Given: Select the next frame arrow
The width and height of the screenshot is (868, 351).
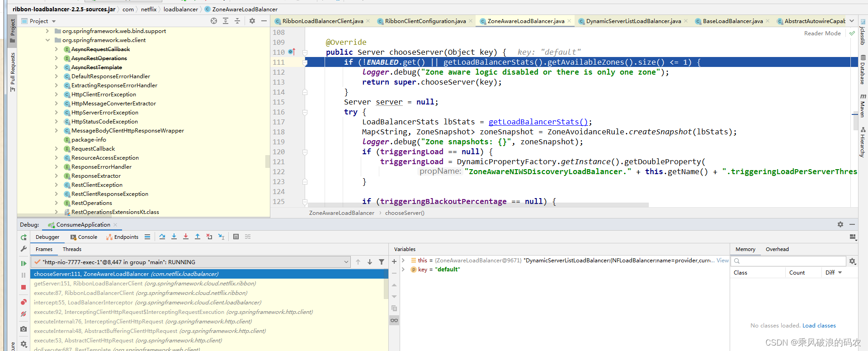Looking at the screenshot, I should click(370, 262).
